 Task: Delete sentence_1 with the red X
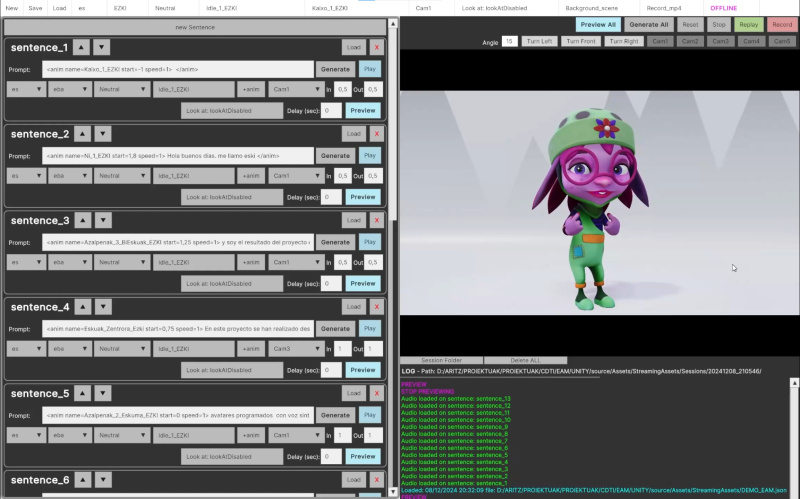tap(377, 47)
